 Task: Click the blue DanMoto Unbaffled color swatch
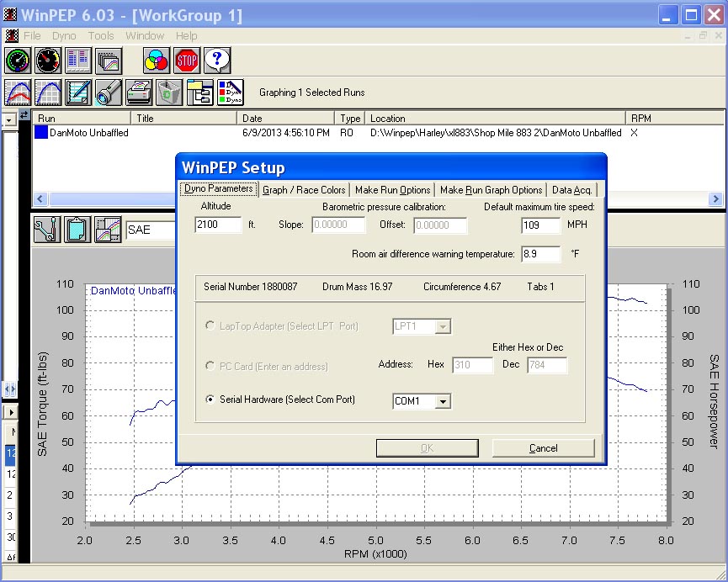(x=41, y=133)
